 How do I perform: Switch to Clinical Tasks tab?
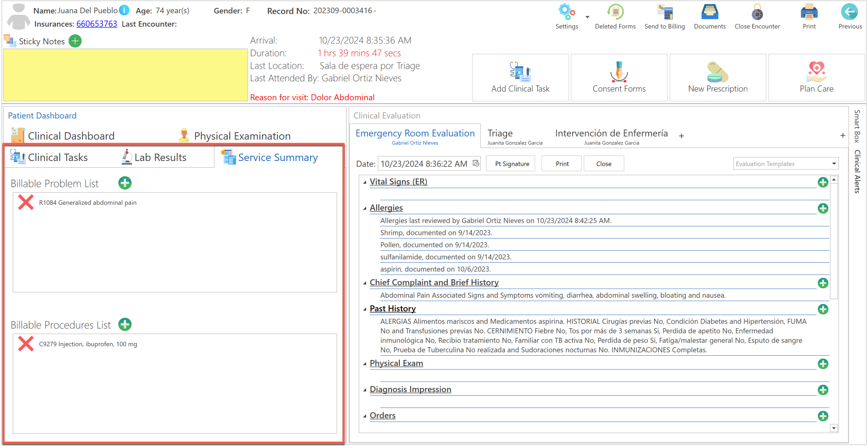coord(49,157)
